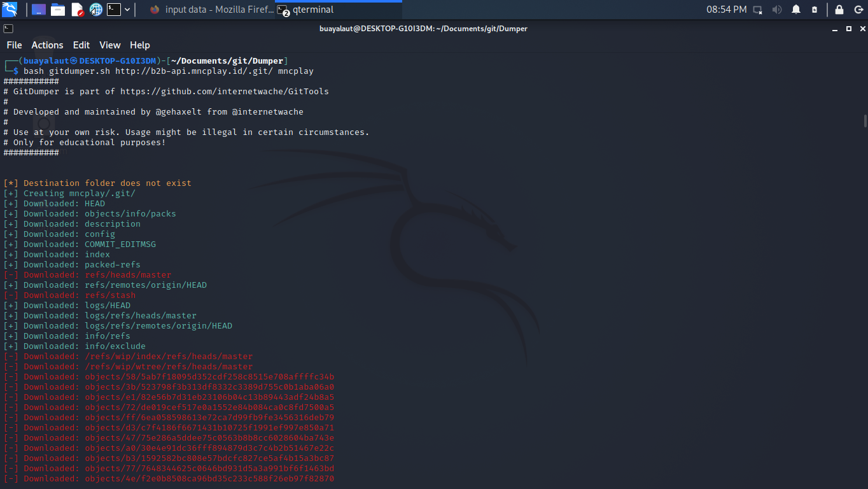Show notifications with the bell icon
Viewport: 868px width, 489px height.
click(796, 10)
